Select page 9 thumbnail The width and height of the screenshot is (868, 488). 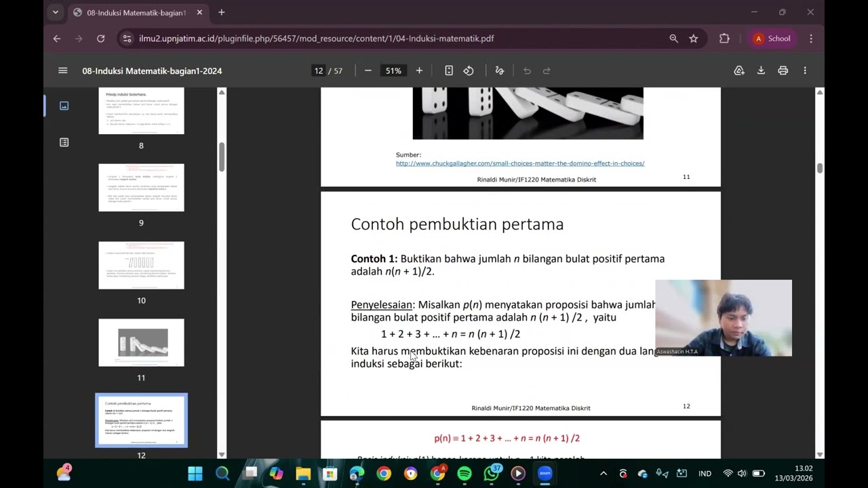click(x=141, y=188)
